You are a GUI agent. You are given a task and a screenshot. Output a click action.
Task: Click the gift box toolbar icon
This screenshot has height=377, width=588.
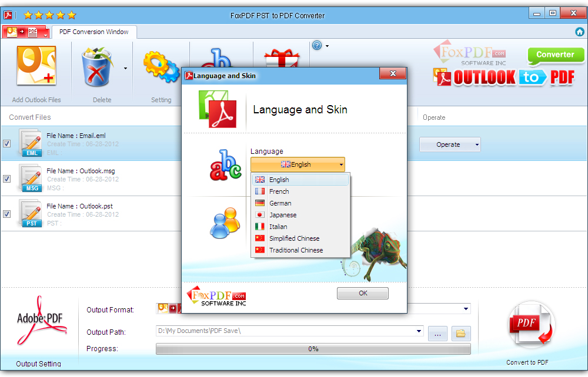[x=282, y=58]
